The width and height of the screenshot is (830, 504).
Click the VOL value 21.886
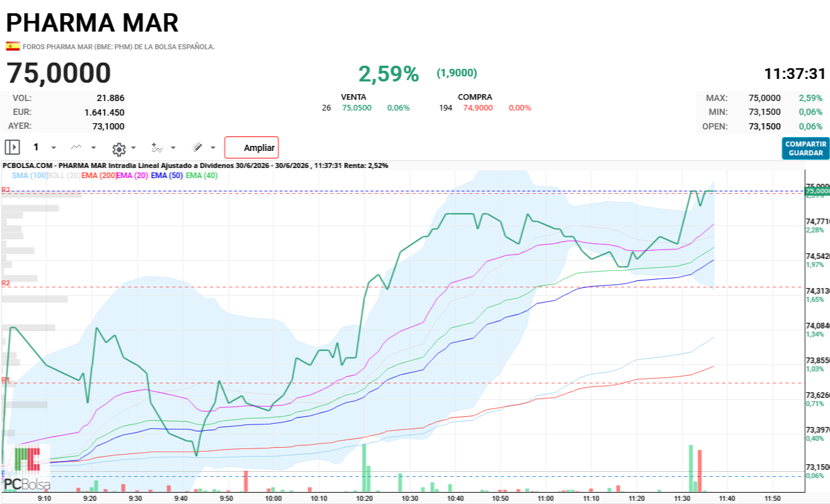pos(111,98)
